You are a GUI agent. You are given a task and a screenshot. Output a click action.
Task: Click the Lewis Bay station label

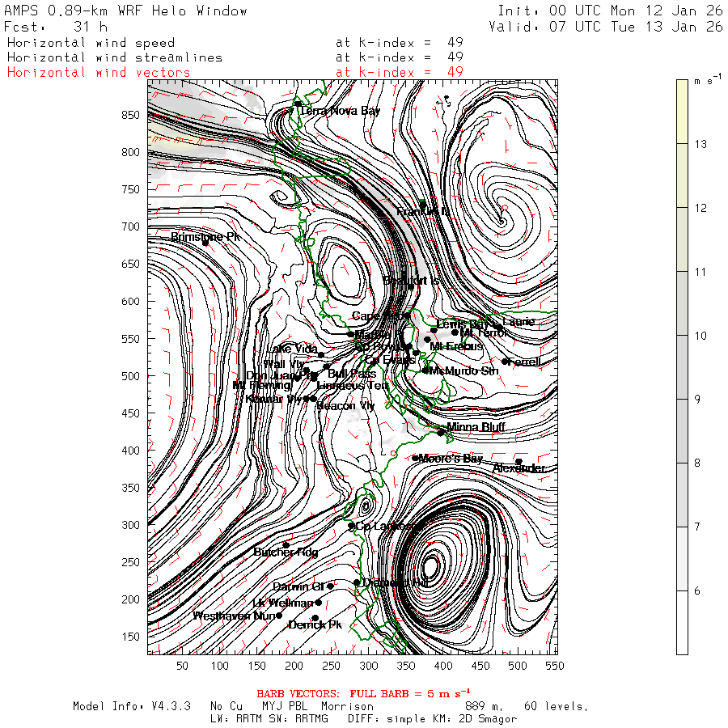(x=463, y=324)
